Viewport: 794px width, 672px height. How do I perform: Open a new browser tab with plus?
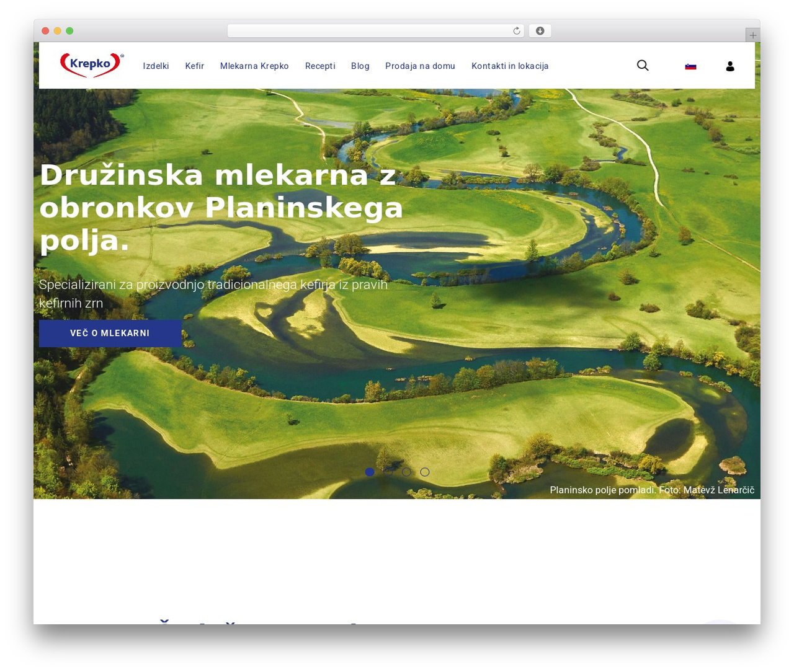[x=753, y=35]
